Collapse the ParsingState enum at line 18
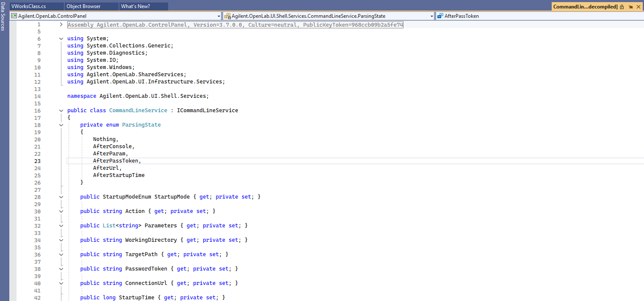Viewport: 644px width, 301px height. point(61,125)
